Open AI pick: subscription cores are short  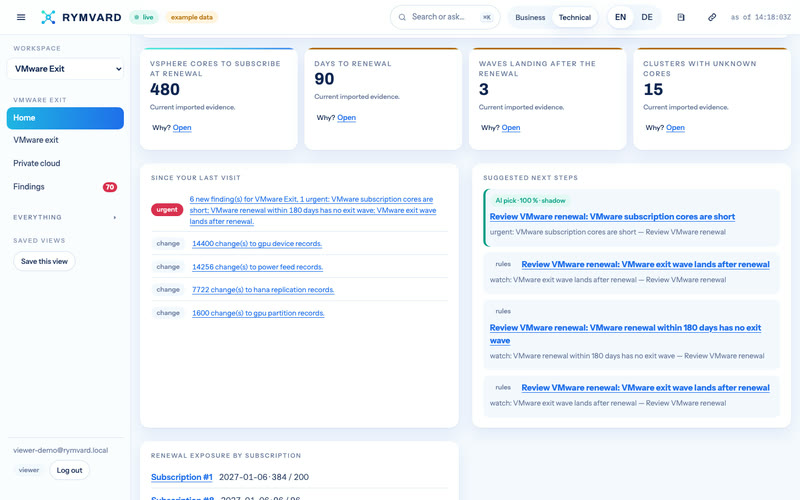click(x=612, y=217)
